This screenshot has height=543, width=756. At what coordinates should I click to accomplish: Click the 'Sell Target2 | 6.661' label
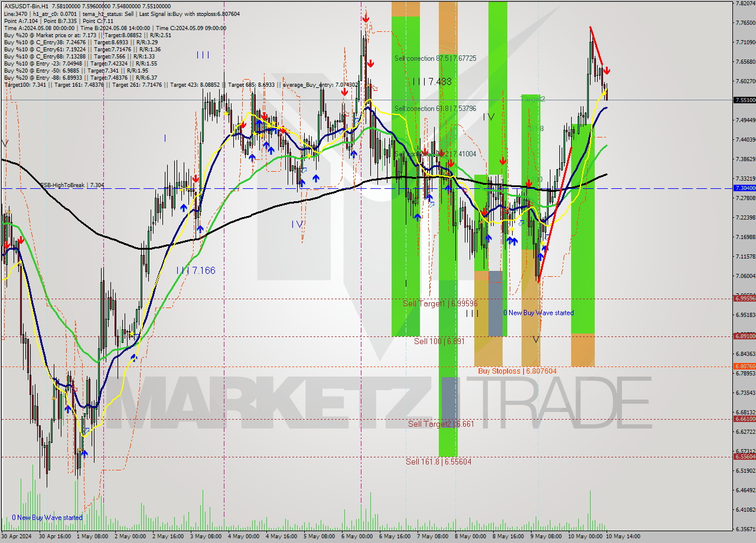click(441, 424)
